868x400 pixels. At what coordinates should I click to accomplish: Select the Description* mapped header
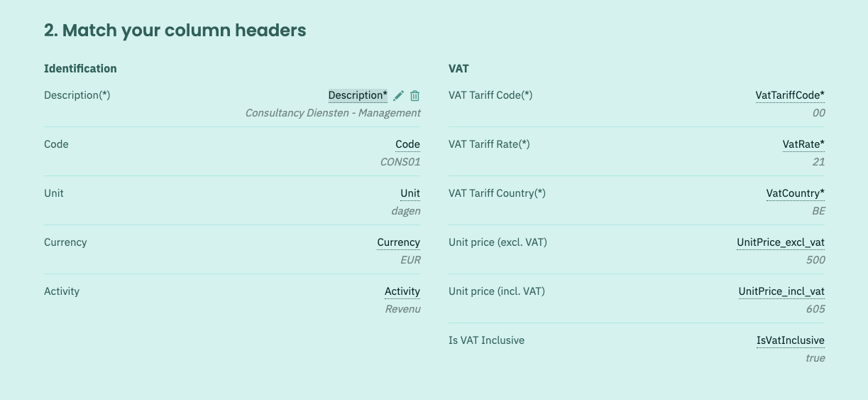pos(358,95)
